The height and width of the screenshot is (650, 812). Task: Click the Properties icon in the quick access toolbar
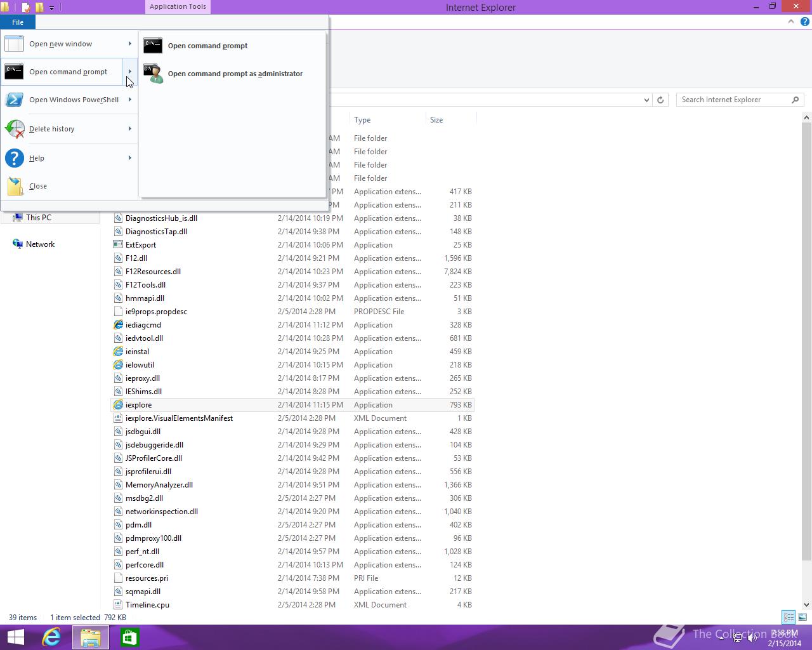26,8
